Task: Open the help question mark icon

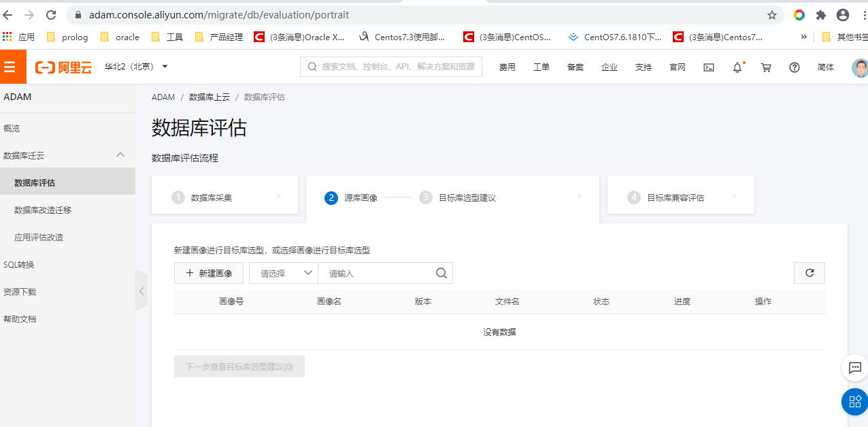Action: point(795,67)
